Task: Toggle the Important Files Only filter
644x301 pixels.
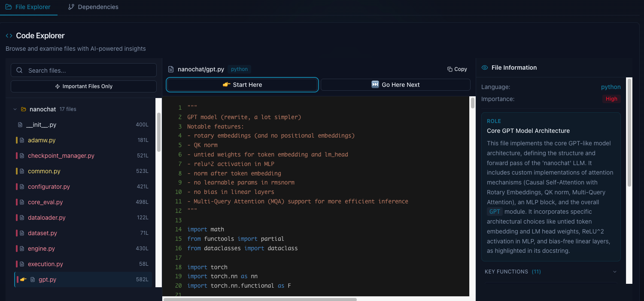Action: click(83, 86)
